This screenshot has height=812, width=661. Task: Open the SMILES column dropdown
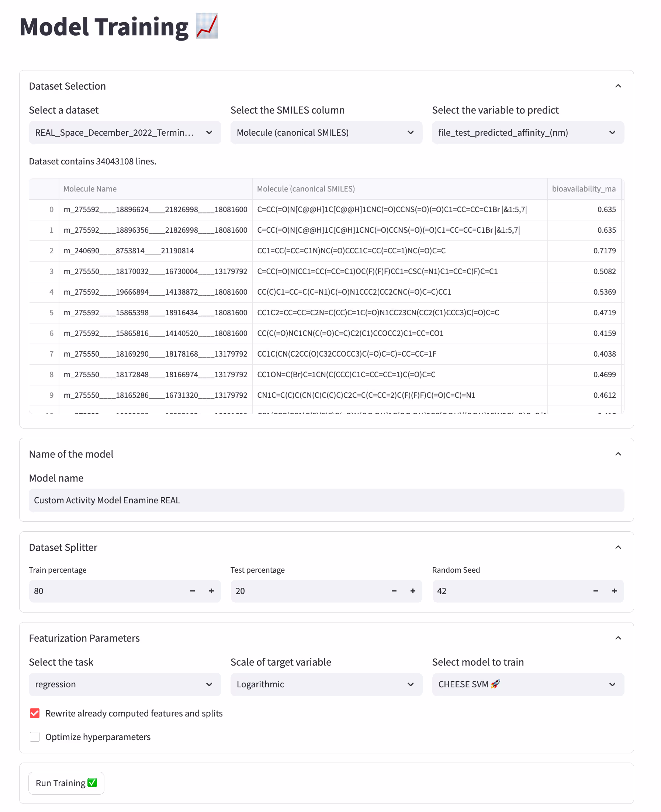click(326, 132)
